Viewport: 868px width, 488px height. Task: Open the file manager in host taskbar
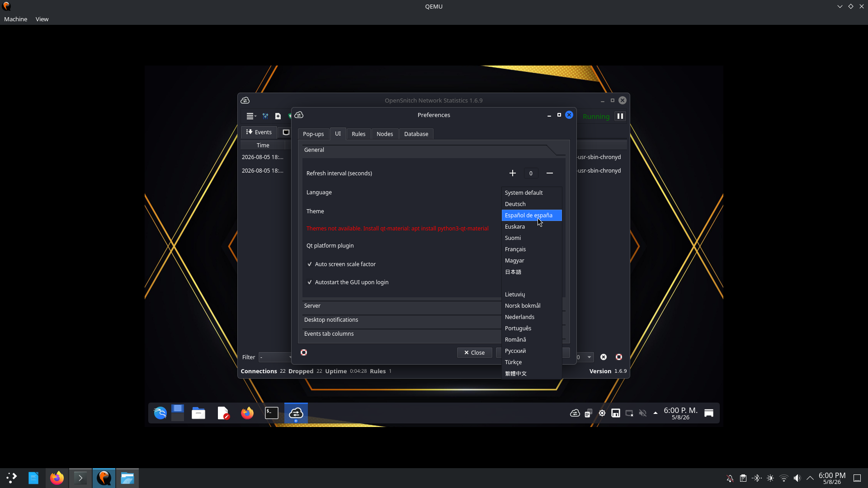[127, 478]
